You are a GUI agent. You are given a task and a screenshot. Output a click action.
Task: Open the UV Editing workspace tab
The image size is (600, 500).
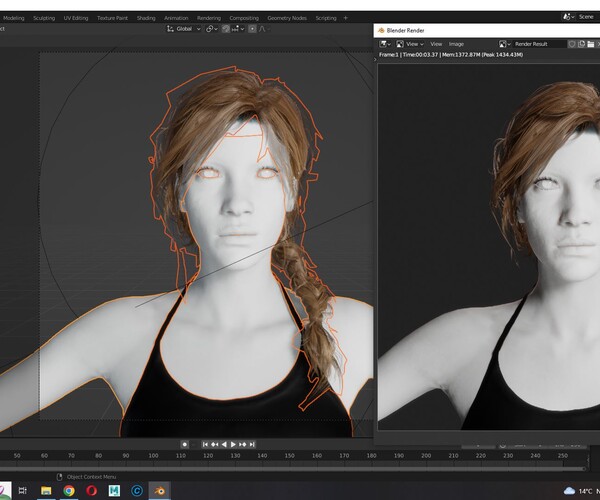[76, 18]
